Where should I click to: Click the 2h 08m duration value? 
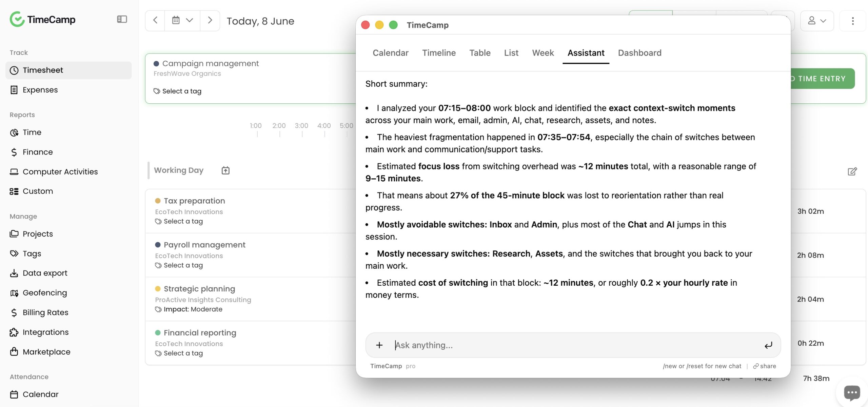pos(810,255)
